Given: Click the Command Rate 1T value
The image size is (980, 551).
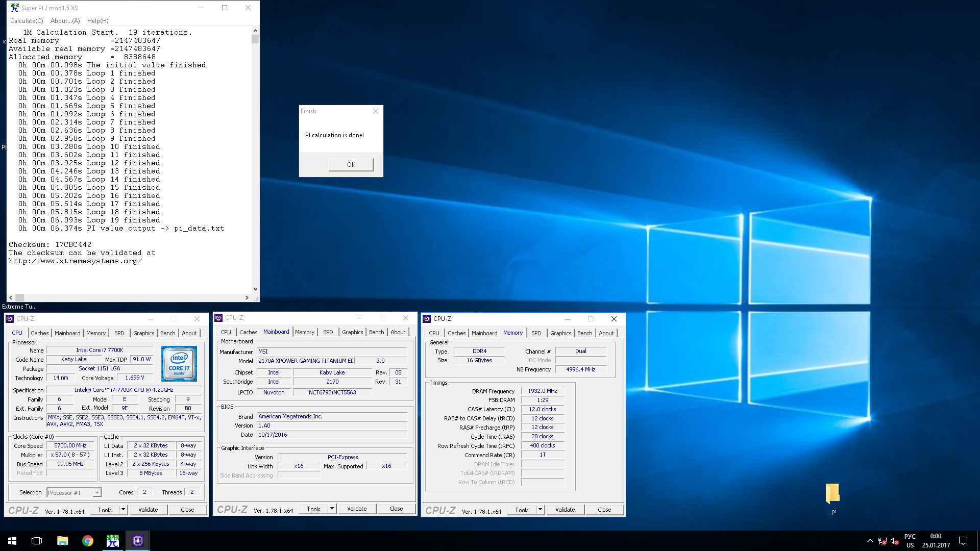Looking at the screenshot, I should 543,455.
